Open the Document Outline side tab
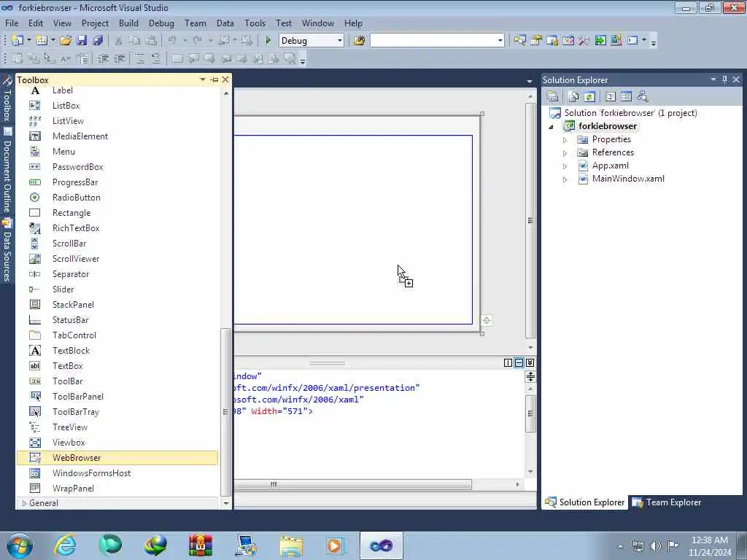The height and width of the screenshot is (560, 747). tap(7, 170)
